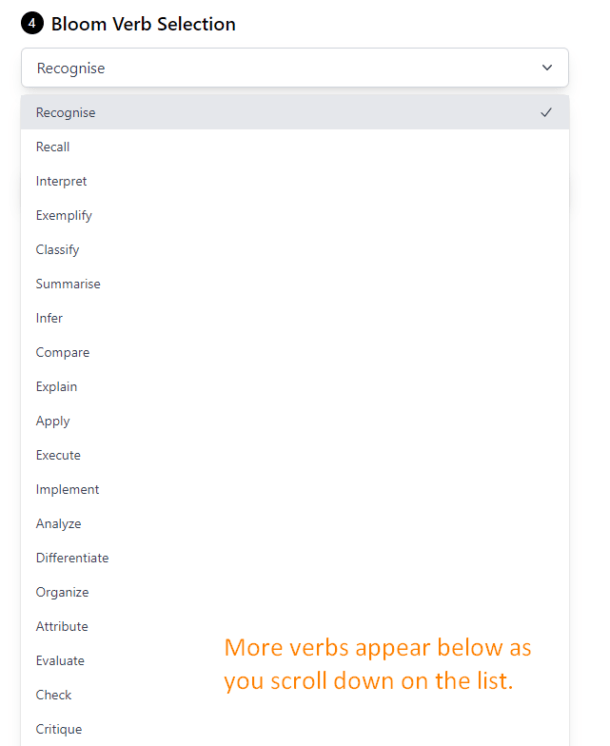Screen dimensions: 610x746
Task: Select the Implement verb option
Action: coord(67,489)
